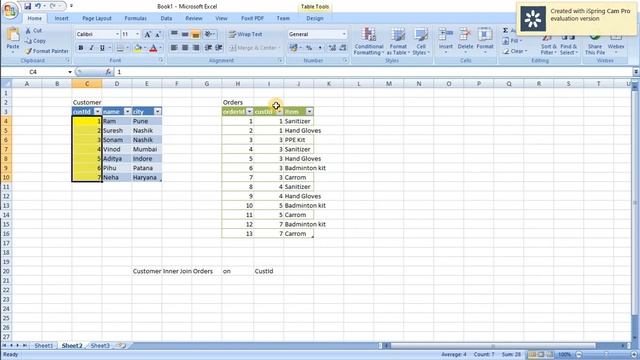Image resolution: width=640 pixels, height=360 pixels.
Task: Select all cells using corner button
Action: [6, 84]
